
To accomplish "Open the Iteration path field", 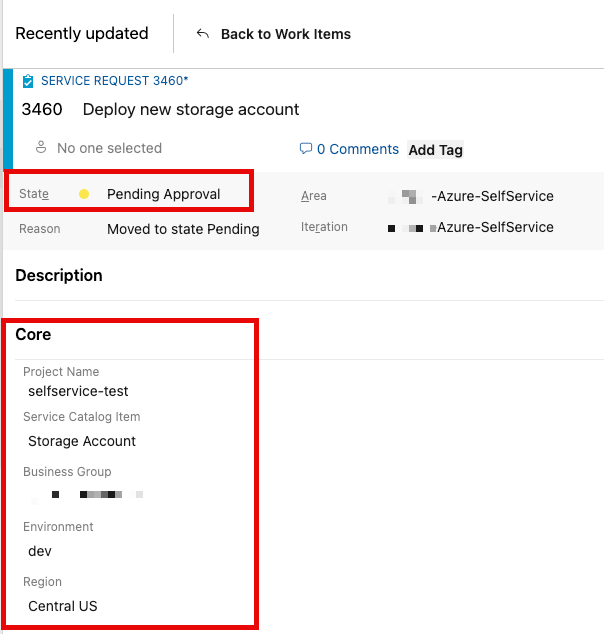I will (x=471, y=228).
